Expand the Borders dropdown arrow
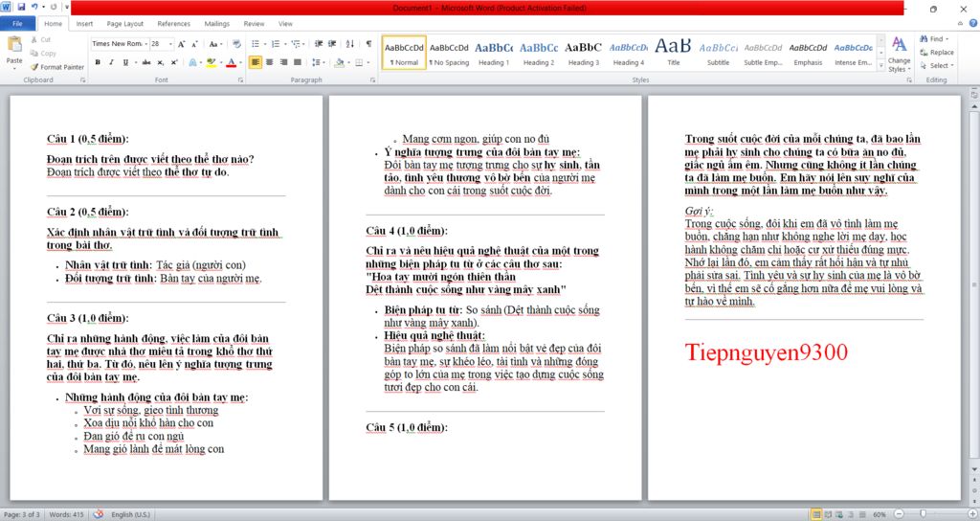Screen dimensions: 980x521 (x=367, y=62)
